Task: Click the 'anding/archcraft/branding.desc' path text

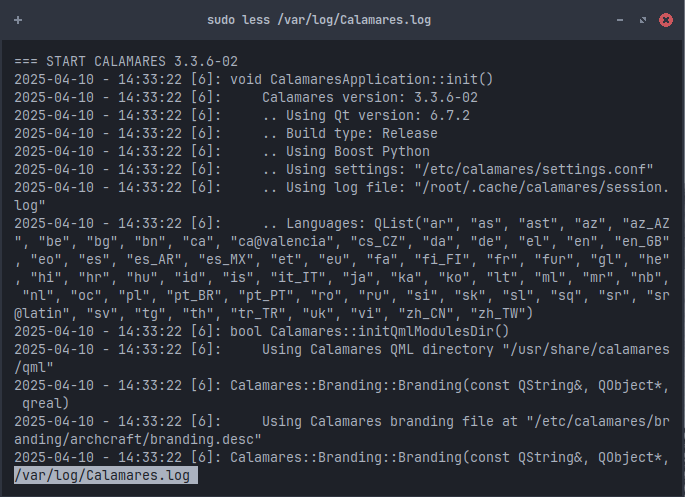Action: tap(138, 439)
